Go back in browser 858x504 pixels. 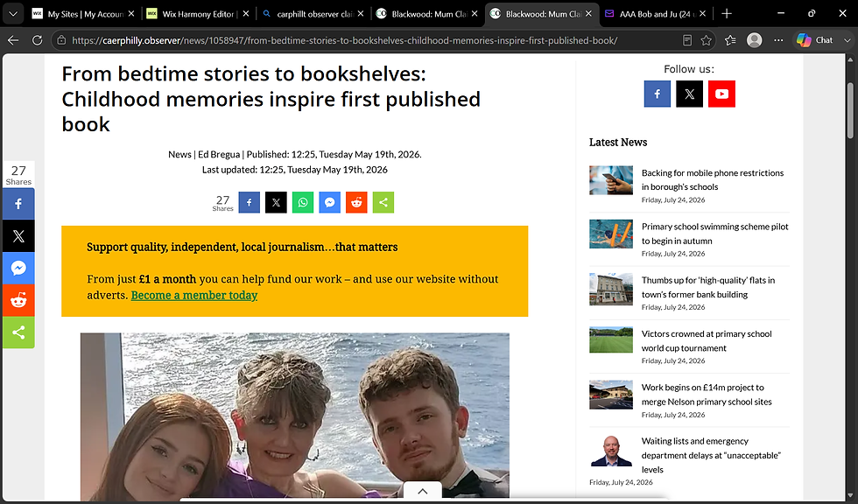coord(13,40)
